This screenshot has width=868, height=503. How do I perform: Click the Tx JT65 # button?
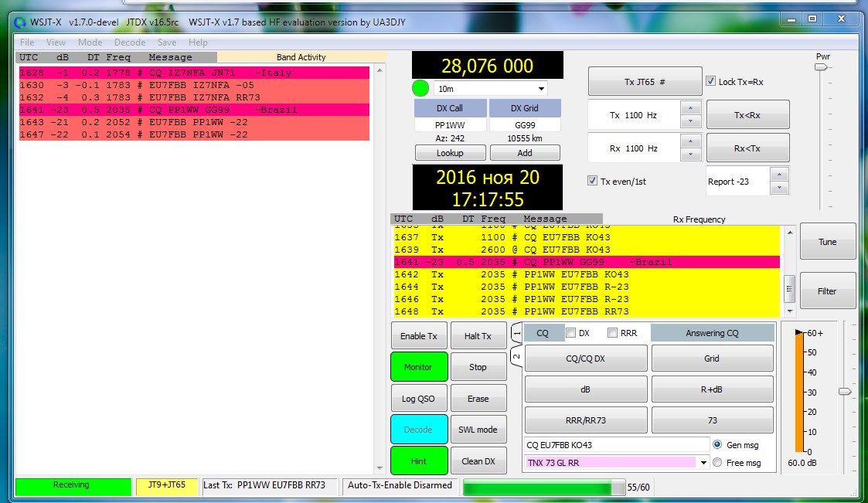tap(645, 81)
